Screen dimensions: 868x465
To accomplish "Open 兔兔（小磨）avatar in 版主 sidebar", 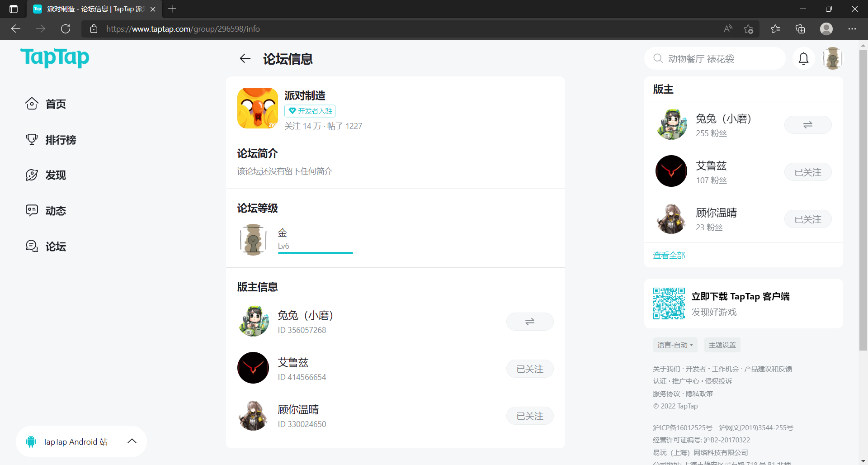I will (x=671, y=124).
